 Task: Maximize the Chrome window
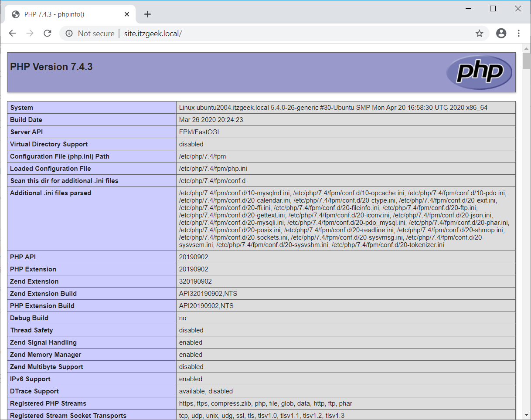[493, 8]
